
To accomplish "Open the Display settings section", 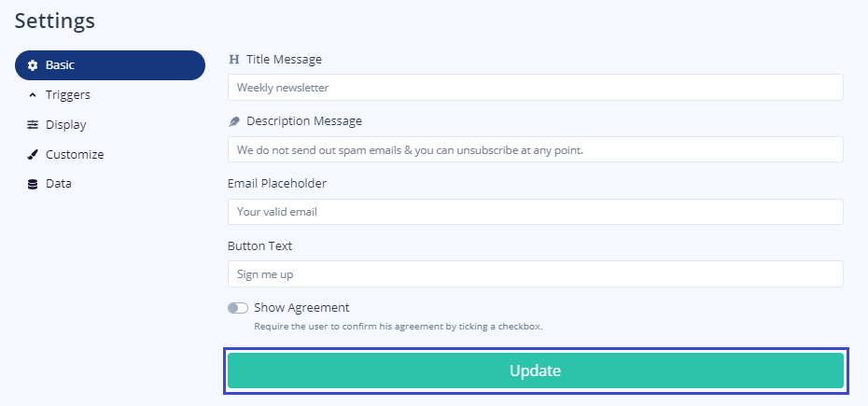I will 65,125.
